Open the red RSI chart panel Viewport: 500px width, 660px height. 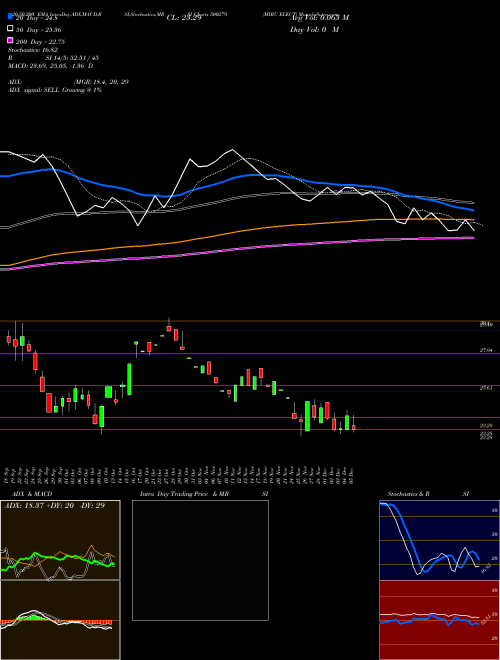coord(439,620)
